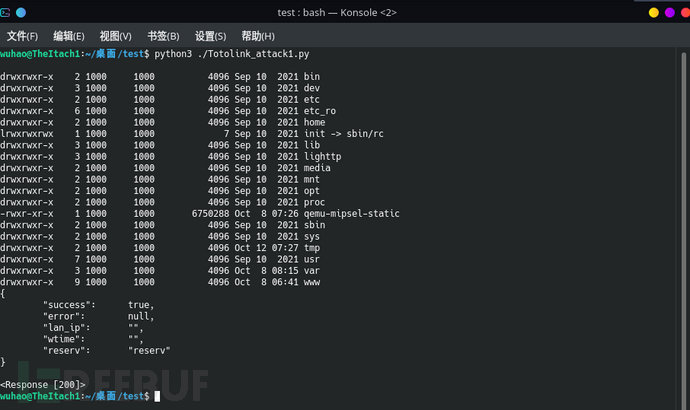Open the 帮助(H) menu
The image size is (690, 410).
(258, 36)
